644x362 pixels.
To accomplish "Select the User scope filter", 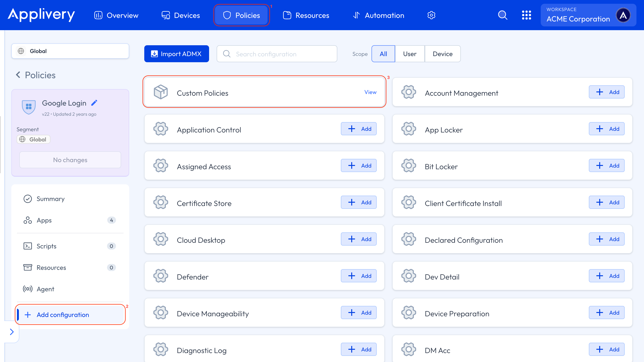I will (x=409, y=54).
